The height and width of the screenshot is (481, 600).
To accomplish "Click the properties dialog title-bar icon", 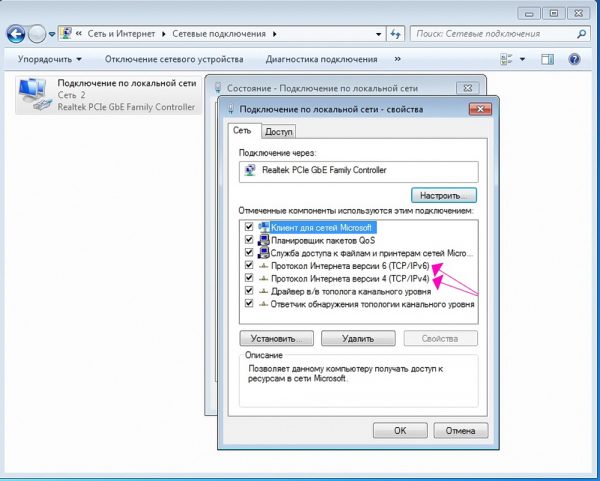I will [231, 109].
